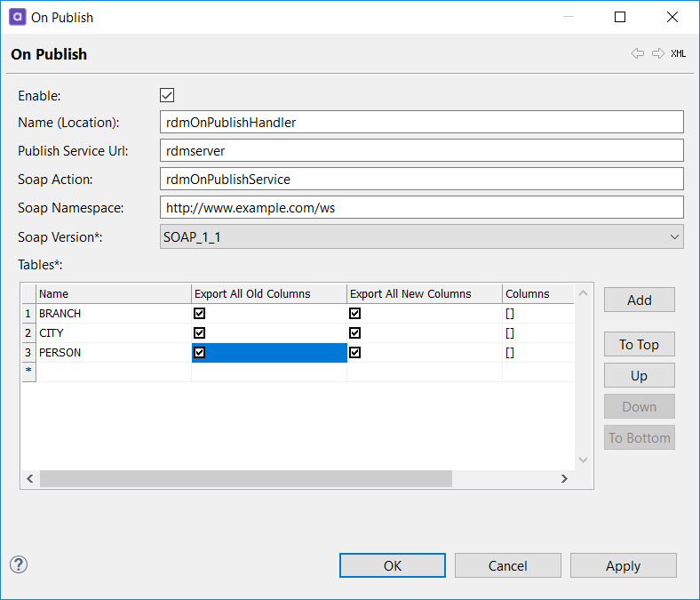Confirm settings with OK button

point(393,565)
